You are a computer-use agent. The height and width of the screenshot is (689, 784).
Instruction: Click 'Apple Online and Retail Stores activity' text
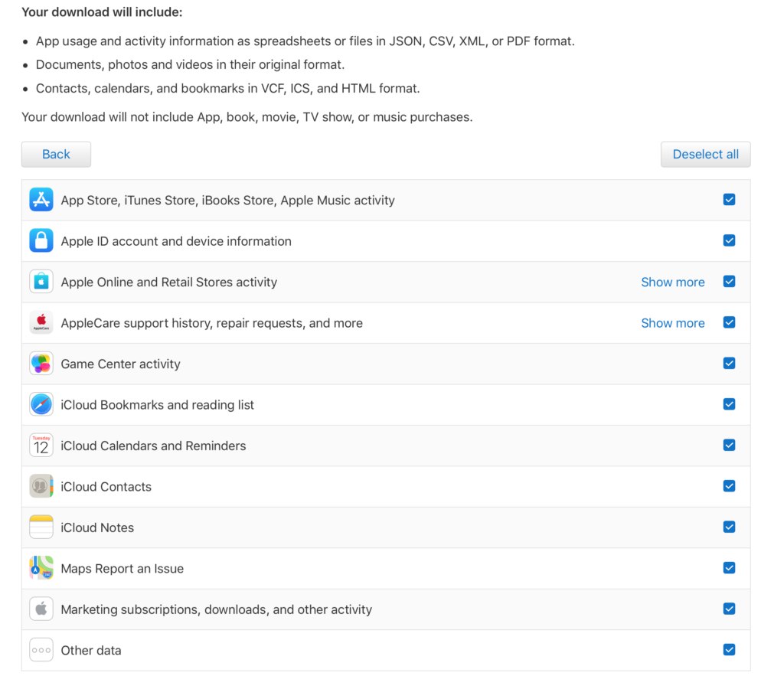[169, 282]
